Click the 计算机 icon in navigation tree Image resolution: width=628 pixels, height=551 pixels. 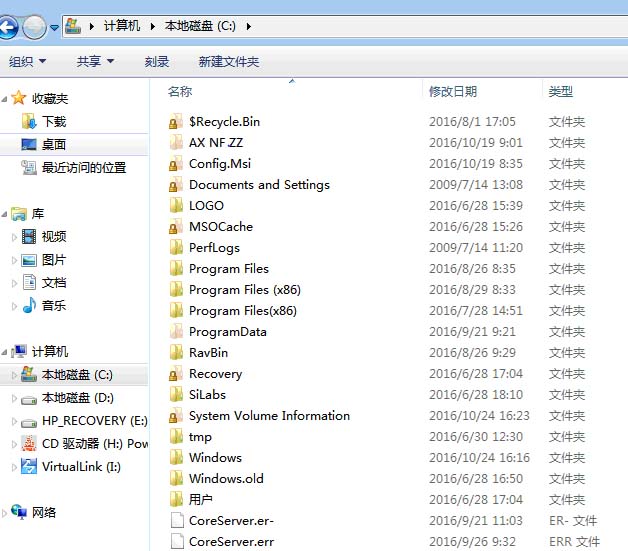19,351
